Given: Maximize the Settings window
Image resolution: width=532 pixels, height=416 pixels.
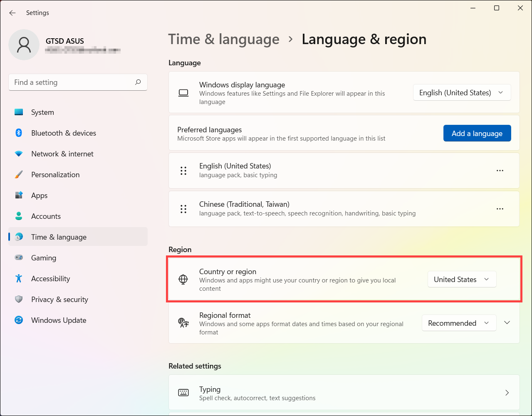Looking at the screenshot, I should [x=497, y=8].
